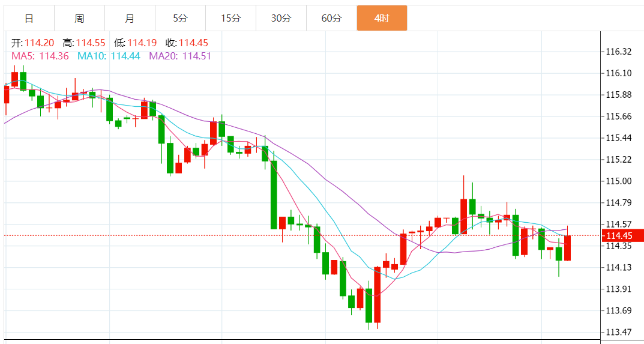Click the high price 高:114.55 value
The image size is (644, 344).
point(84,43)
